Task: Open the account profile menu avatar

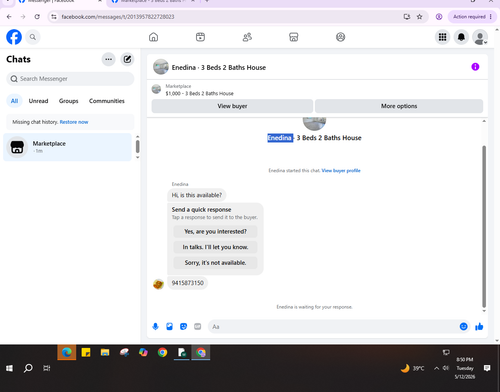Action: (480, 37)
